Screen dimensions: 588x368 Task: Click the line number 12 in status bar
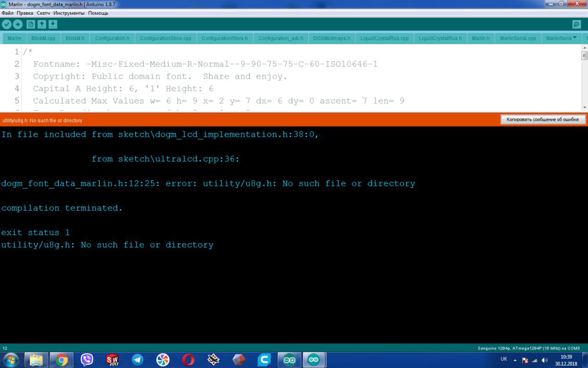[5, 348]
